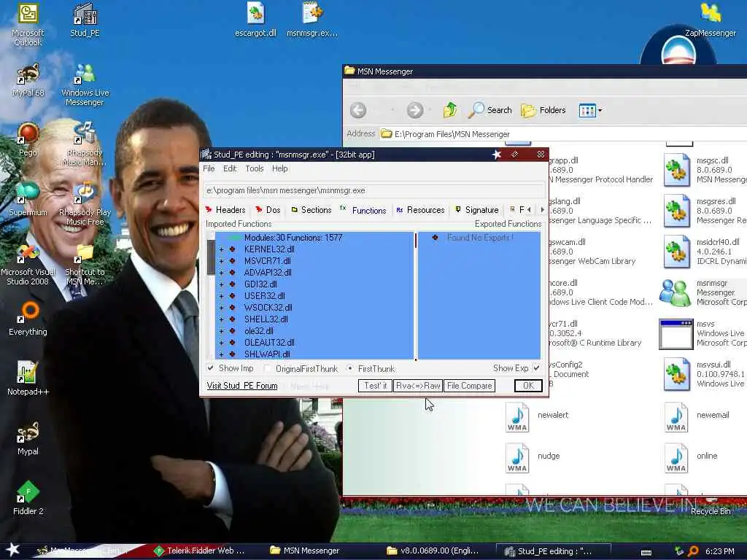The height and width of the screenshot is (560, 747).
Task: Open the Edit menu in Stud_PE
Action: coord(230,168)
